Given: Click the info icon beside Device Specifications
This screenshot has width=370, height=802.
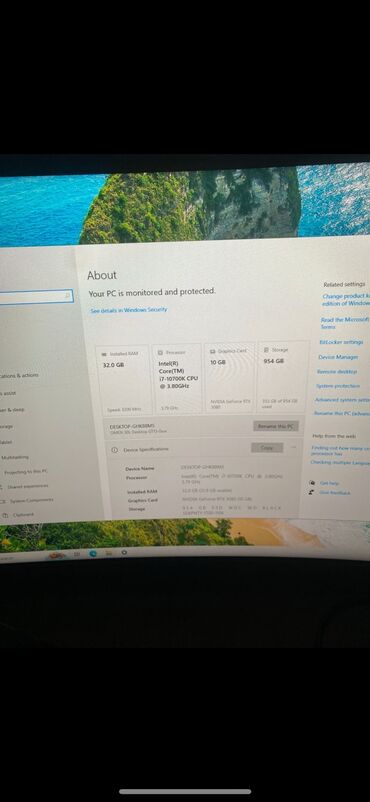Looking at the screenshot, I should 115,449.
